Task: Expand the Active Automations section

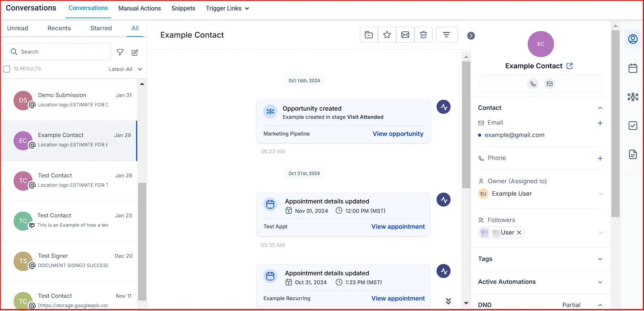Action: click(x=600, y=282)
